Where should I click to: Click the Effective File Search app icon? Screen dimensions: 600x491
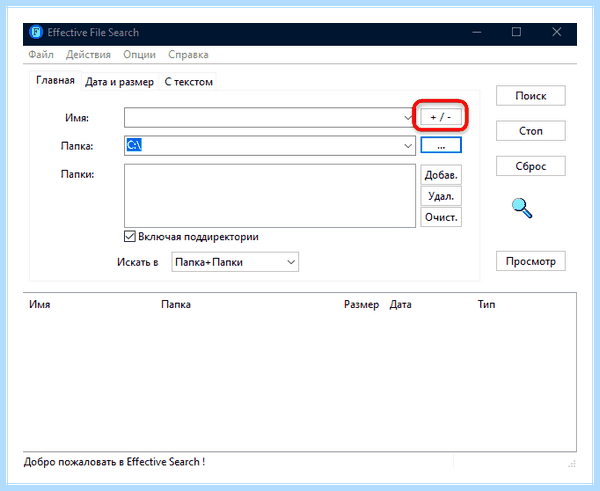(36, 32)
